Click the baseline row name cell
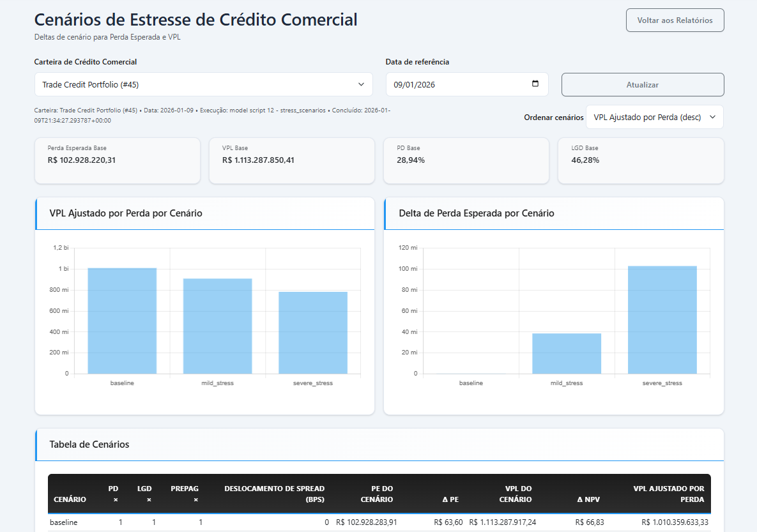The width and height of the screenshot is (757, 532). (64, 522)
